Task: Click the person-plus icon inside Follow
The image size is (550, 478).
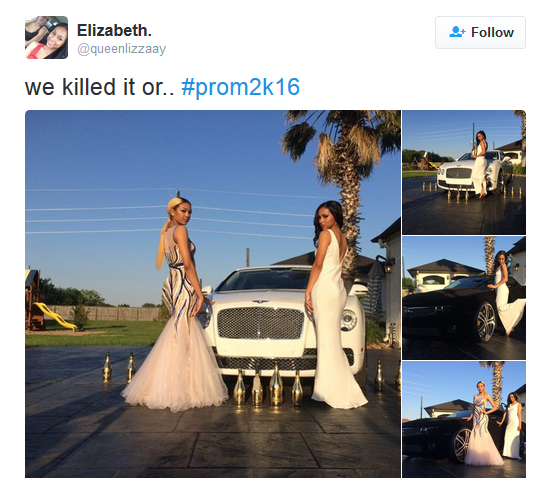Action: 457,32
